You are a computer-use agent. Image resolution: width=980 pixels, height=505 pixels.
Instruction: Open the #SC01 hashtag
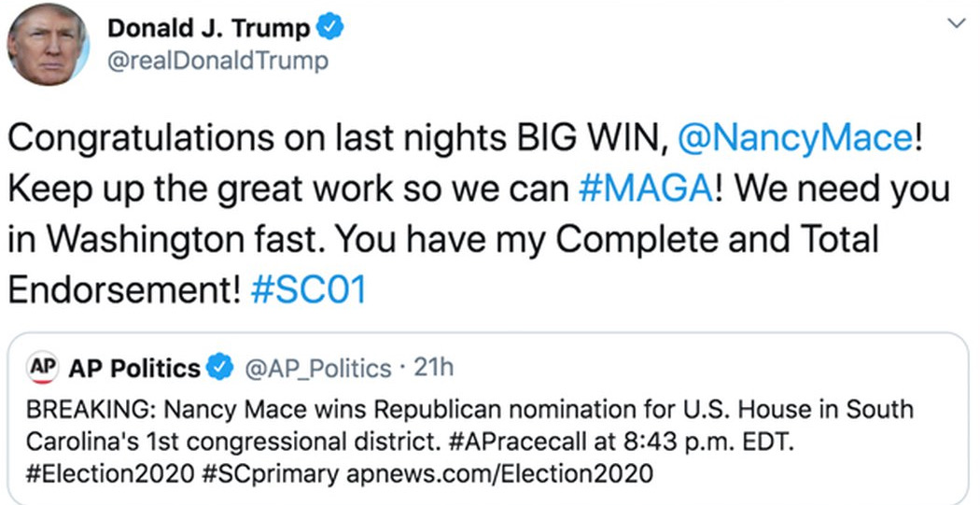tap(309, 289)
